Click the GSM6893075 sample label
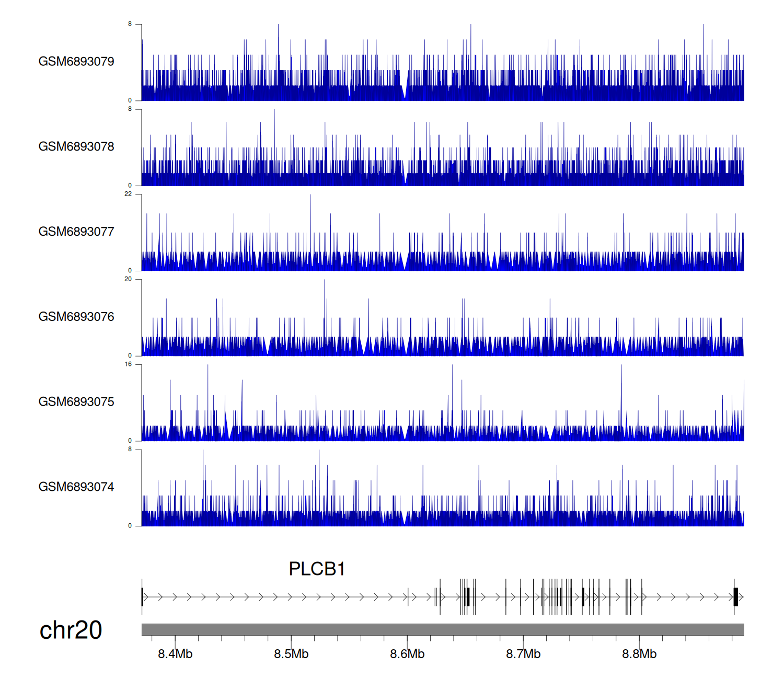The image size is (784, 690). point(76,402)
